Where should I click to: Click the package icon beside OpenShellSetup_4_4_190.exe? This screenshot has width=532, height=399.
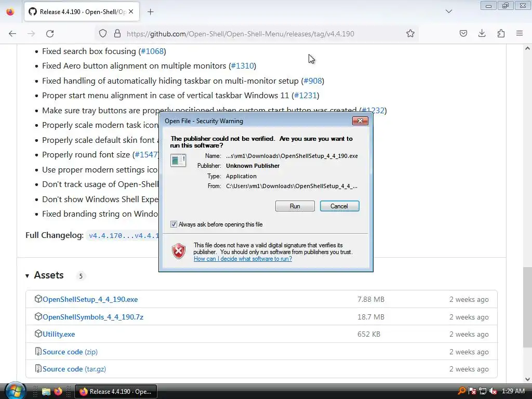(38, 299)
